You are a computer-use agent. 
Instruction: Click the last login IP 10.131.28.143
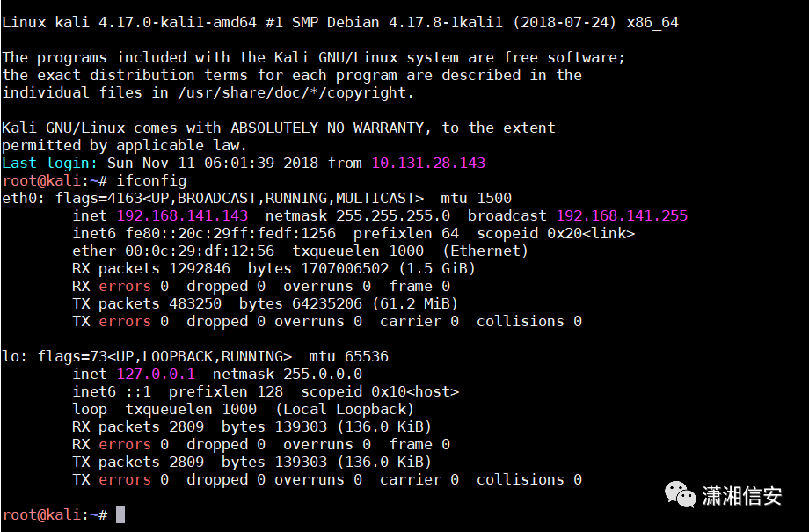pyautogui.click(x=428, y=163)
